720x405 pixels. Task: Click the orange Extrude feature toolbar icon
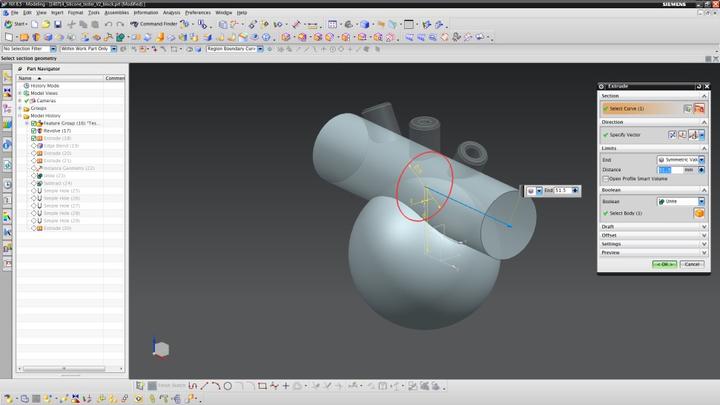(x=24, y=37)
